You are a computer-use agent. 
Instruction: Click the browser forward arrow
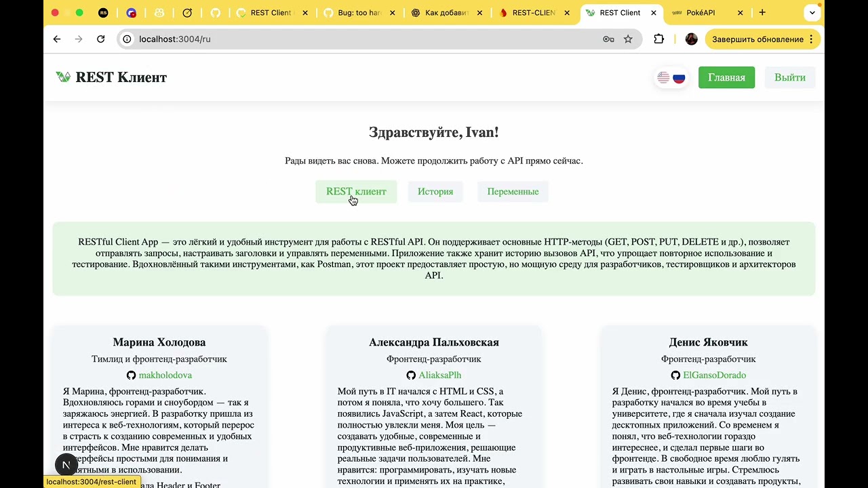point(79,39)
